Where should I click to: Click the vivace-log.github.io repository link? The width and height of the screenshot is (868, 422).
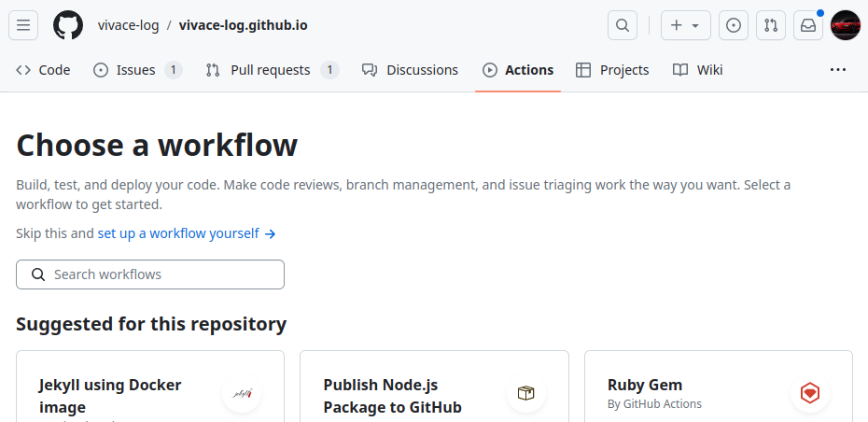click(243, 25)
